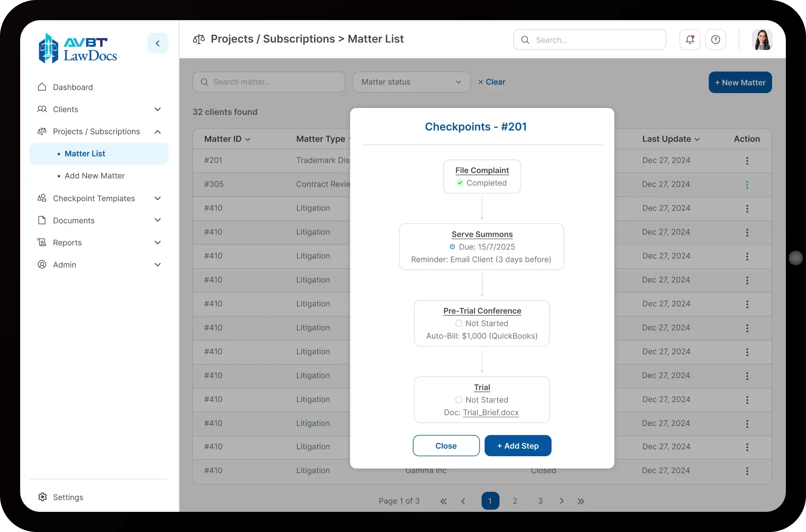Click the AVBT LawDocs logo
Image resolution: width=806 pixels, height=532 pixels.
78,48
